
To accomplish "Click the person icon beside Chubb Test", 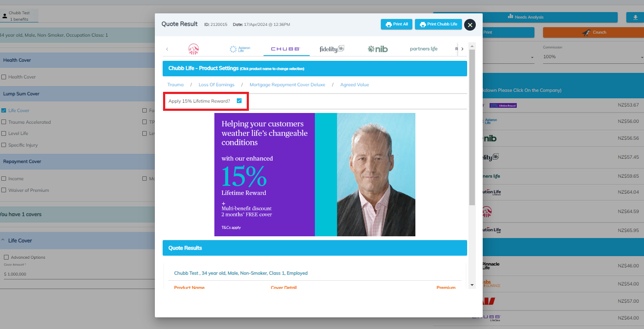I will click(x=5, y=16).
